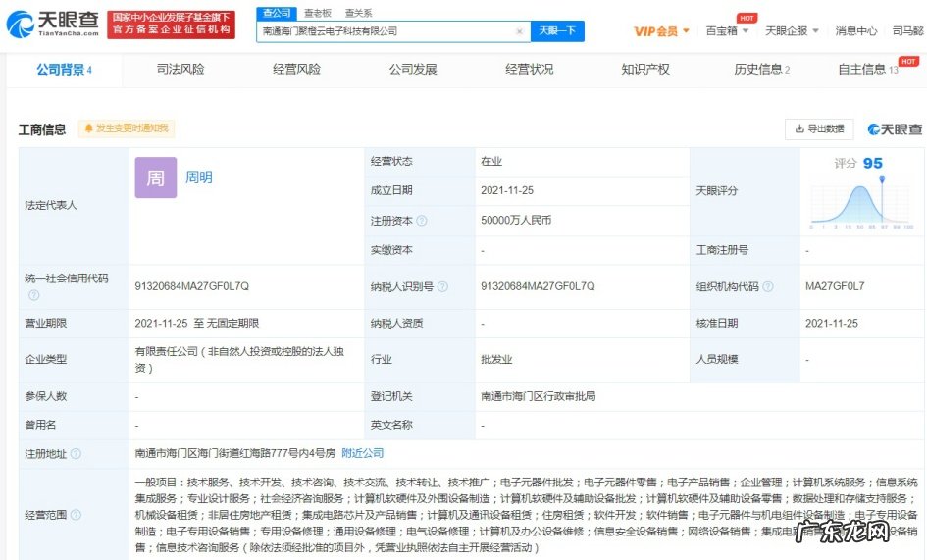Expand the 天眼企服 dropdown menu
The image size is (927, 560).
click(x=792, y=30)
